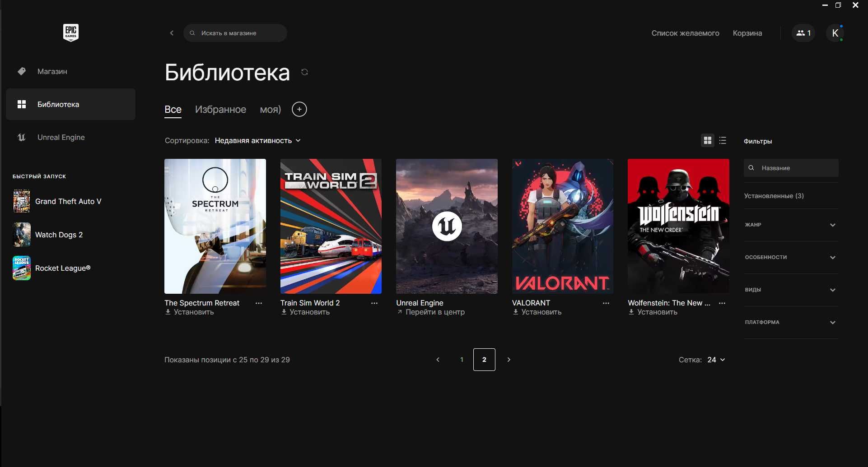
Task: Click the magnifier icon in the Название filter
Action: 751,168
